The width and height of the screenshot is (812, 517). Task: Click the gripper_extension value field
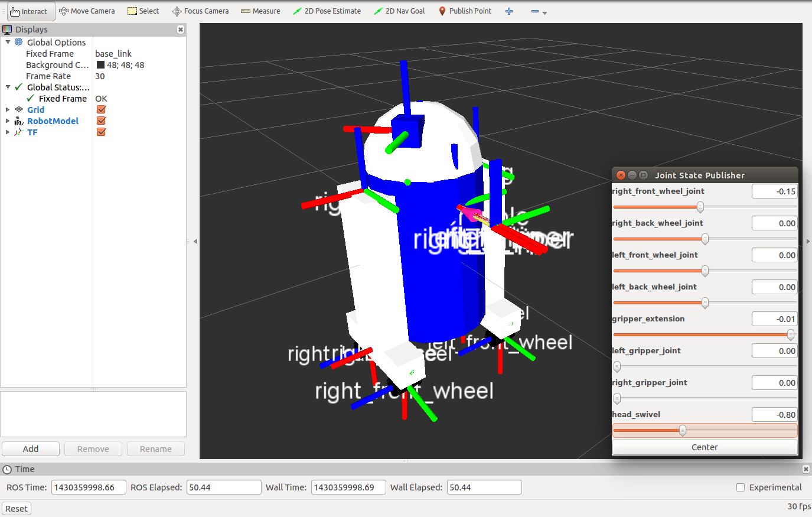(774, 319)
